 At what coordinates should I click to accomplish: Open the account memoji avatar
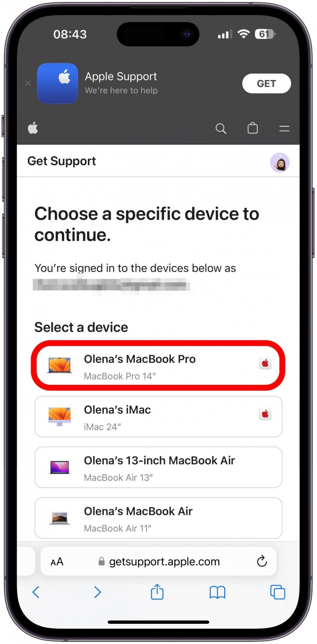pyautogui.click(x=279, y=162)
